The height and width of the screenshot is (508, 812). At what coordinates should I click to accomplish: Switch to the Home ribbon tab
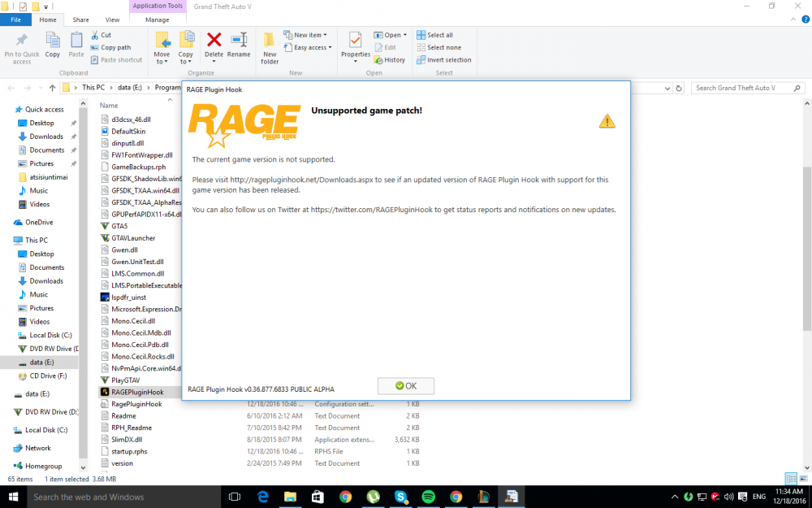pyautogui.click(x=48, y=20)
